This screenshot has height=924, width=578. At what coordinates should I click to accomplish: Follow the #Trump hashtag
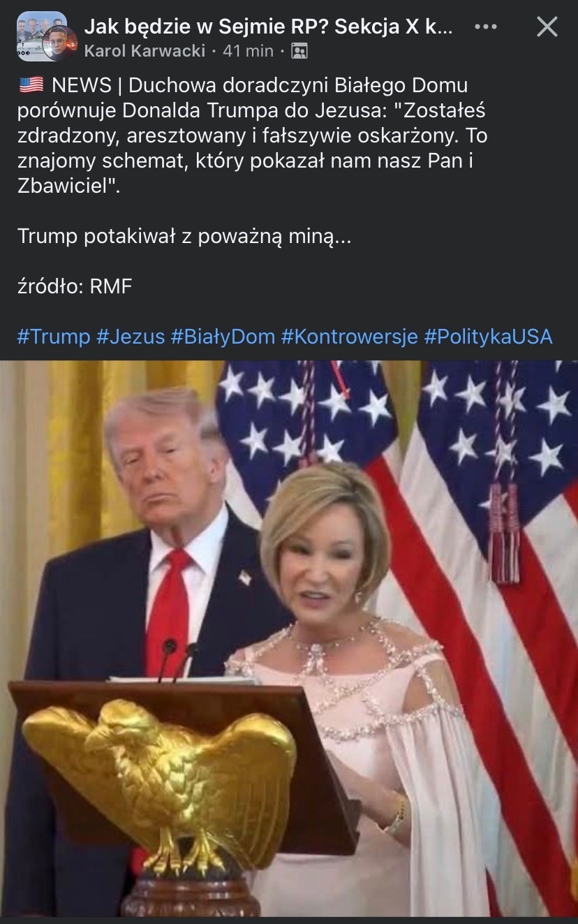[x=54, y=337]
